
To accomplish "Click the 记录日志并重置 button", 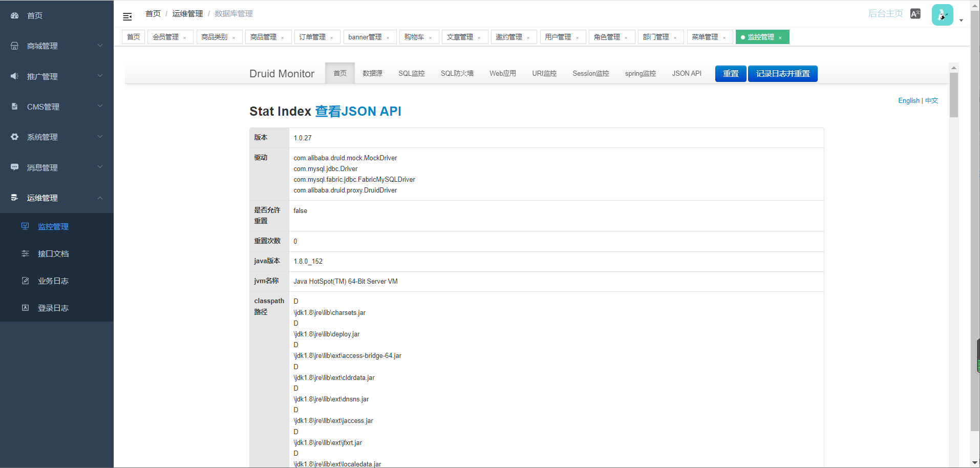I will point(783,74).
